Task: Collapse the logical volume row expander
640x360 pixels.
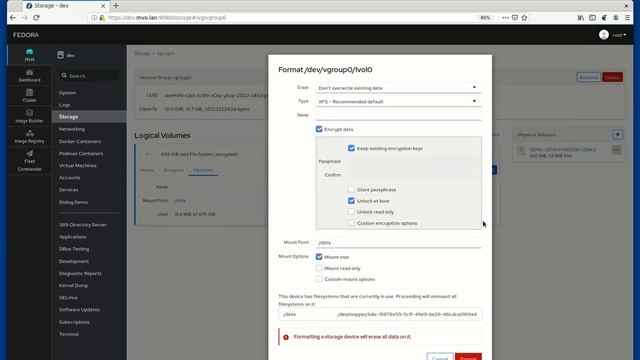Action: (x=147, y=154)
